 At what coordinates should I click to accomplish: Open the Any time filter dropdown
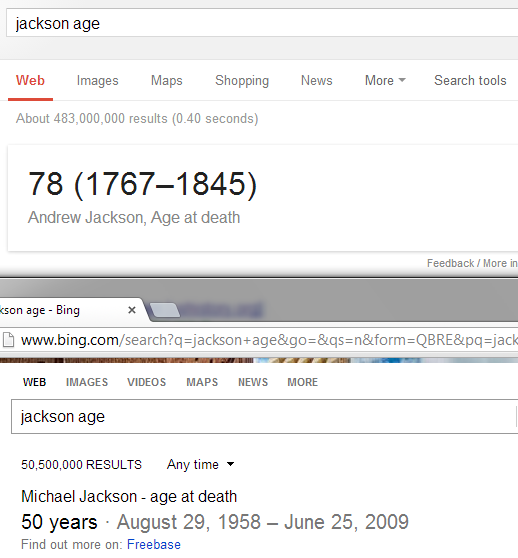point(201,464)
